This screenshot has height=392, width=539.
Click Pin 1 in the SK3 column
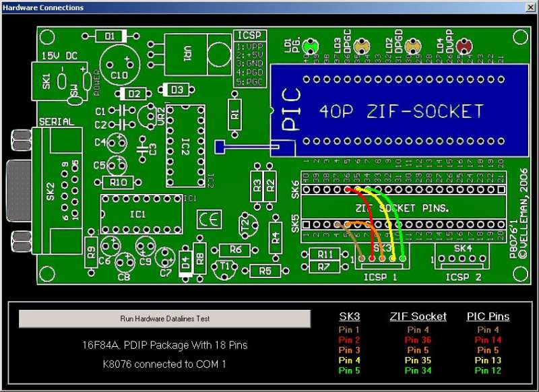pyautogui.click(x=349, y=330)
